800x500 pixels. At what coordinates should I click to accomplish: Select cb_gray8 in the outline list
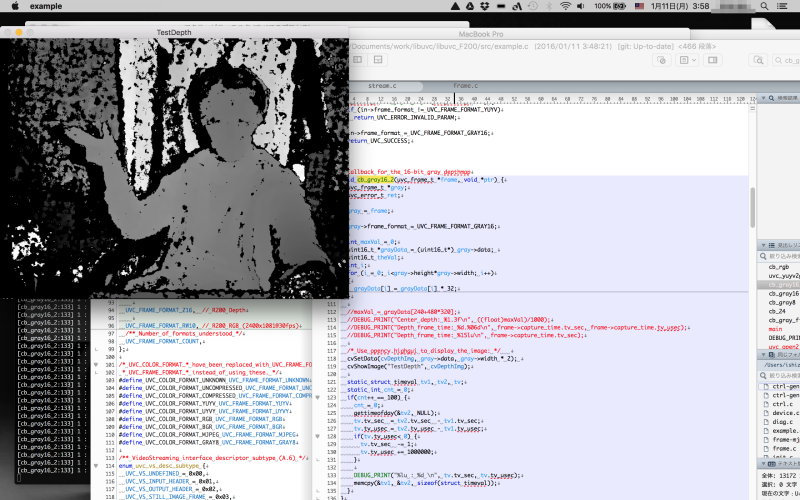point(781,303)
